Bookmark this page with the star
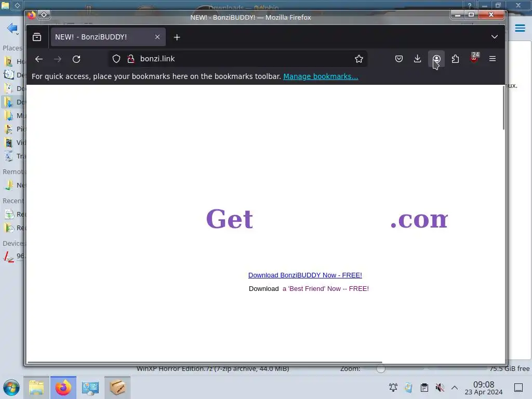The width and height of the screenshot is (532, 399). click(x=359, y=59)
